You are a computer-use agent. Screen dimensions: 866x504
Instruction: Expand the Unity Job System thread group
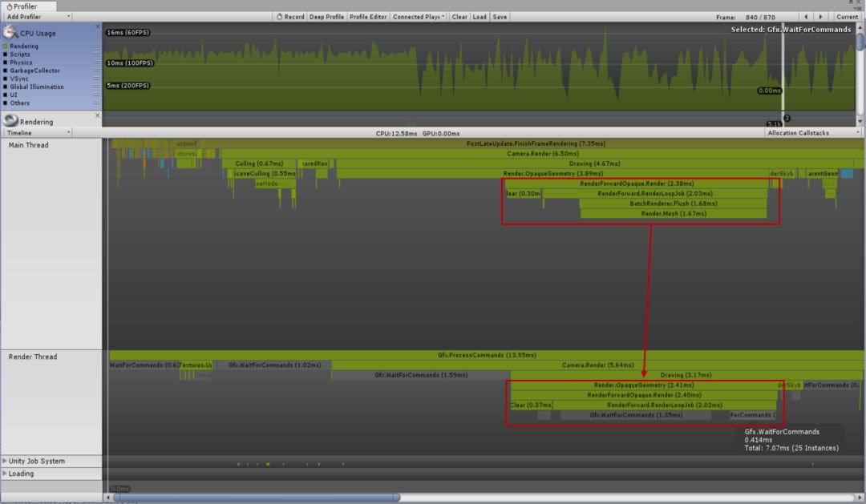5,461
